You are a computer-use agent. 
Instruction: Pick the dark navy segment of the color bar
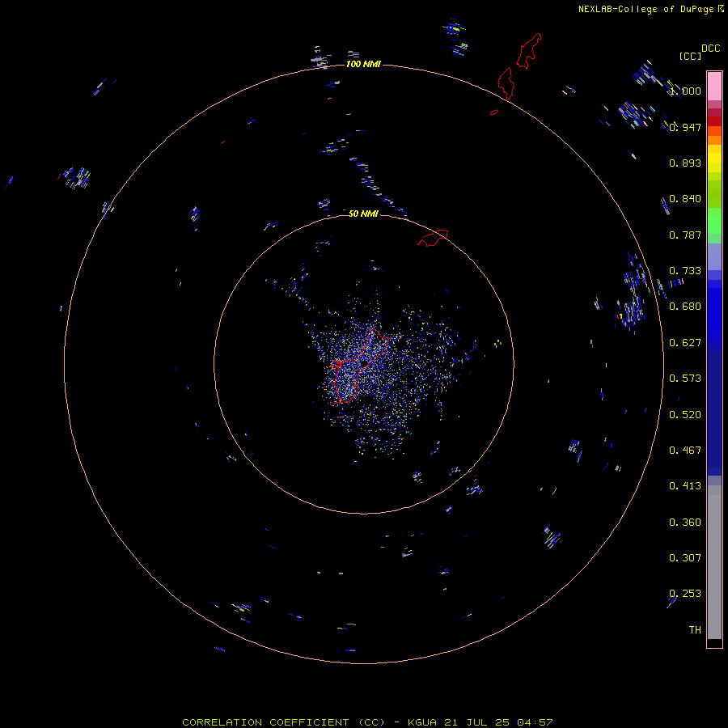pos(714,413)
